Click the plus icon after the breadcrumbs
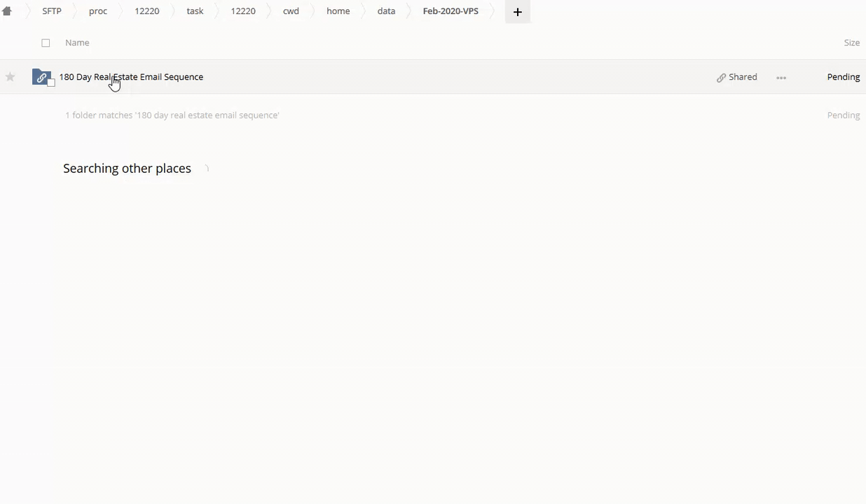Screen dimensions: 866x504 pos(518,12)
